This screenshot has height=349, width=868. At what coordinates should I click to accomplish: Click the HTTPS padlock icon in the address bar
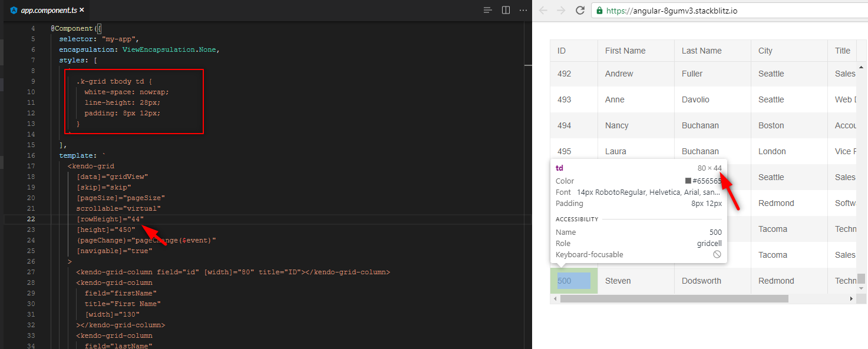[599, 10]
